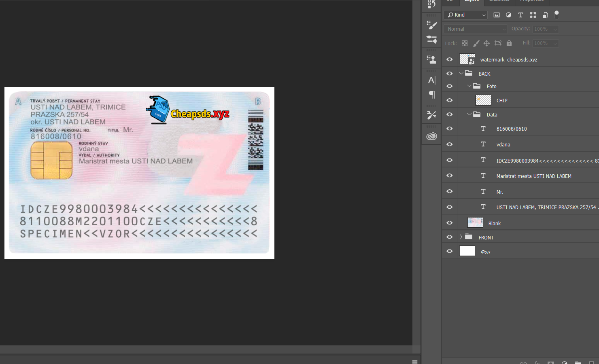Viewport: 599px width, 364px height.
Task: Open the Kind filter dropdown
Action: 466,15
